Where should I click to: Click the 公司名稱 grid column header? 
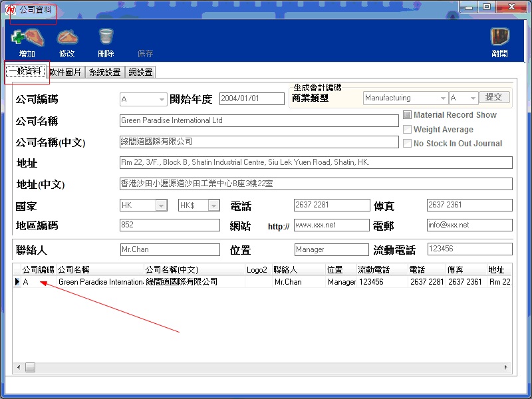[x=100, y=270]
